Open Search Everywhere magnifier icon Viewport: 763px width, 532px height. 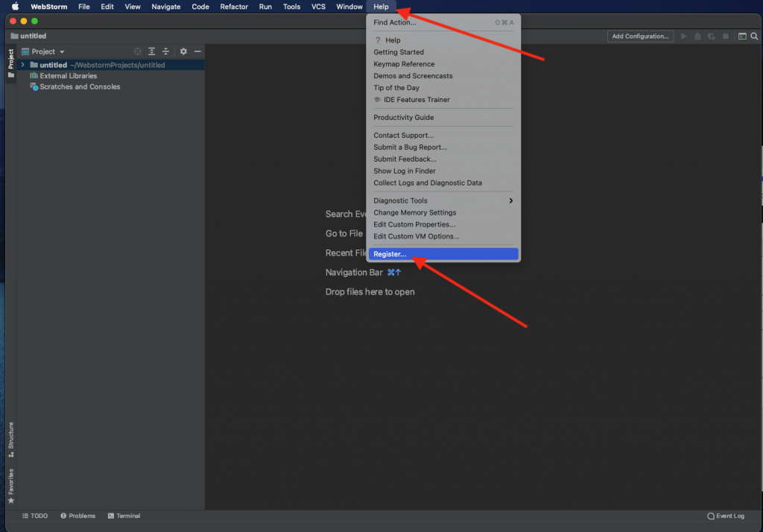click(754, 36)
